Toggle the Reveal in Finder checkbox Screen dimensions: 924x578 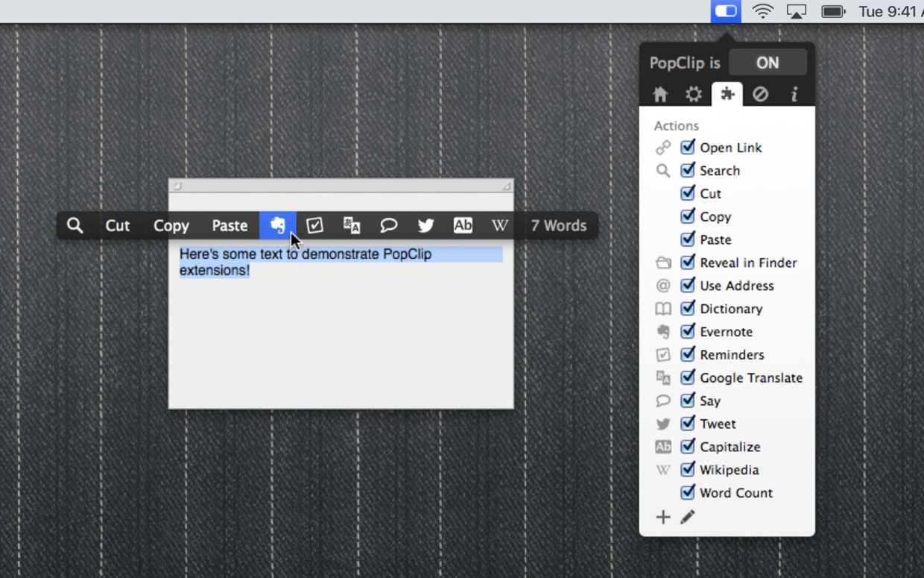point(688,263)
